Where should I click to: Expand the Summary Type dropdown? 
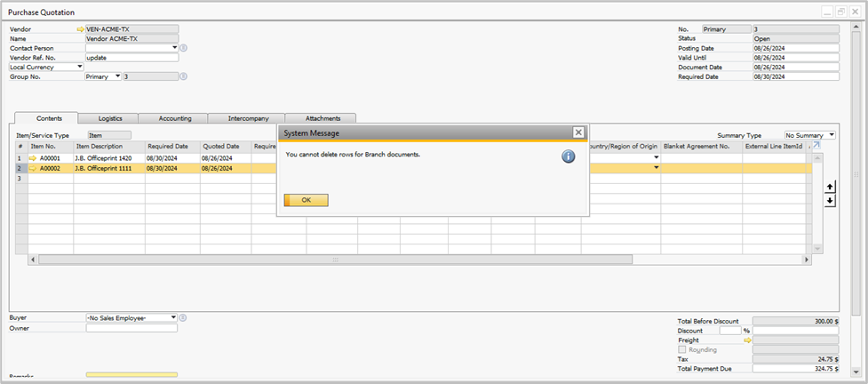pos(831,135)
